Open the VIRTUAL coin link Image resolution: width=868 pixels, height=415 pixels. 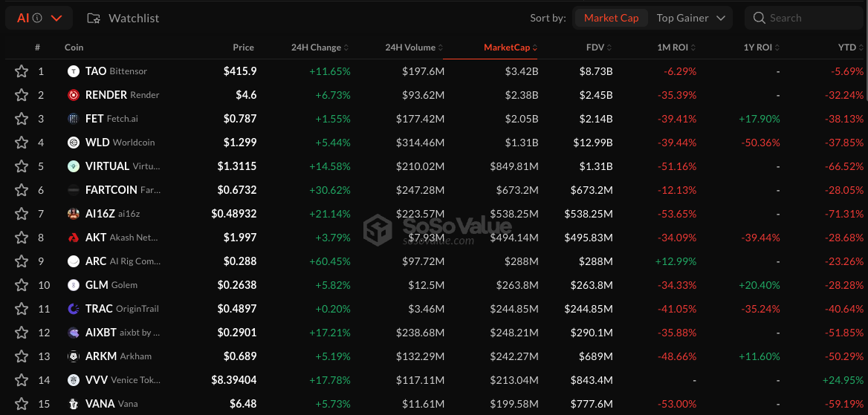[x=107, y=166]
